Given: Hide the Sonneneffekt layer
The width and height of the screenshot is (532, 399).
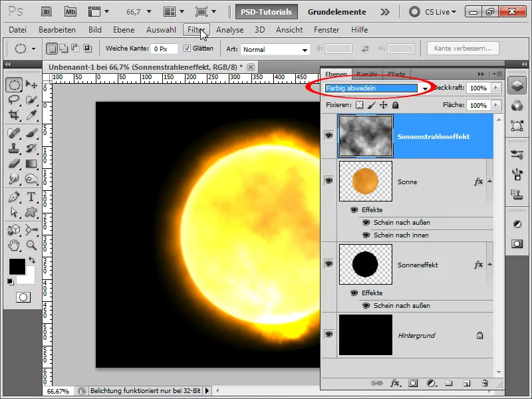Looking at the screenshot, I should click(329, 263).
